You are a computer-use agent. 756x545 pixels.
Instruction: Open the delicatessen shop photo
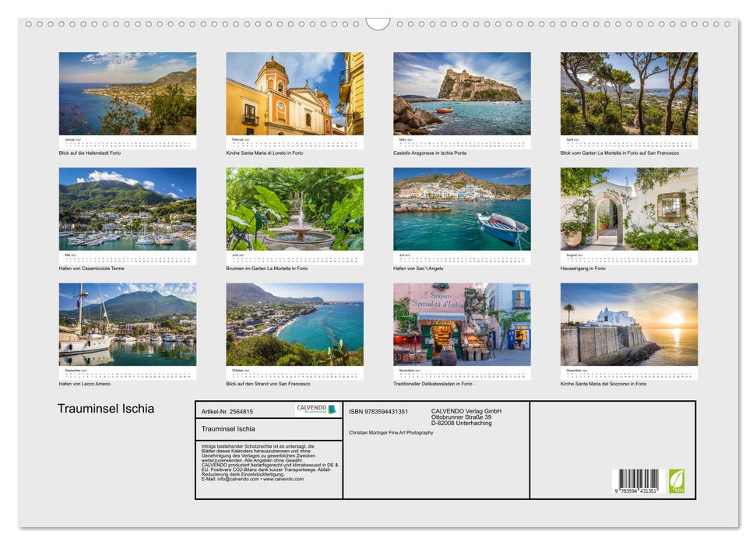coord(462,325)
